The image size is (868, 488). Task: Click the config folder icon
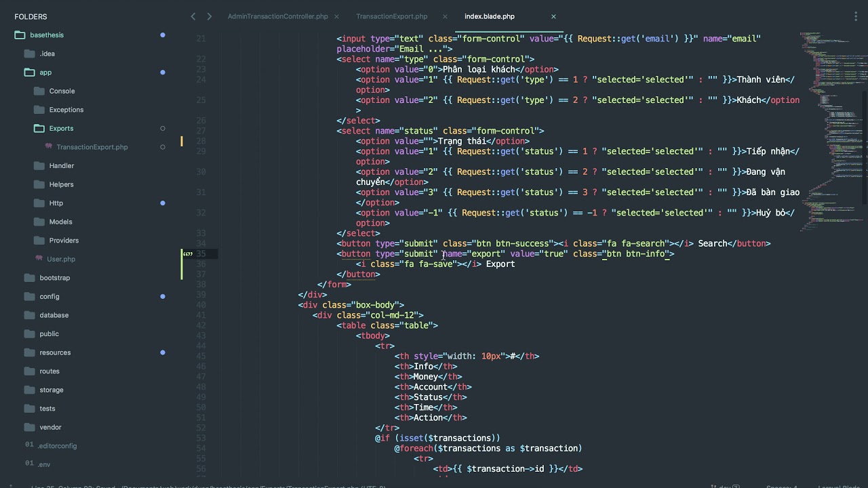click(x=29, y=296)
